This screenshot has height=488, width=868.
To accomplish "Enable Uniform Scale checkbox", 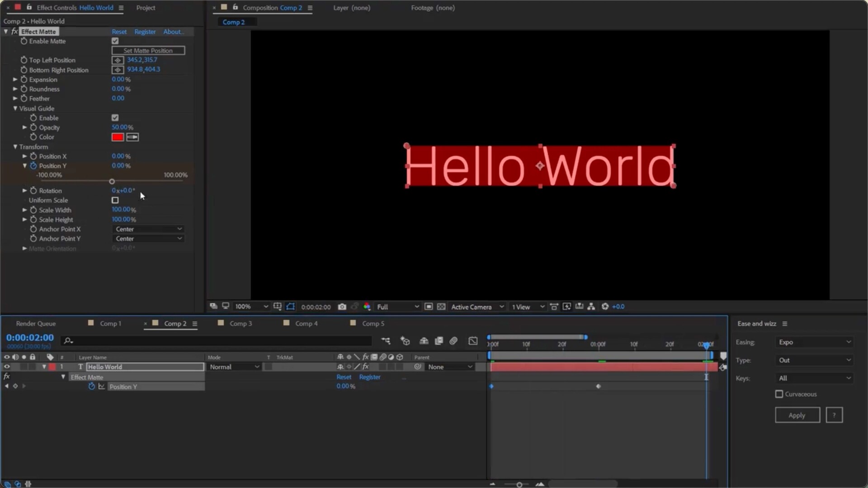I will [115, 200].
